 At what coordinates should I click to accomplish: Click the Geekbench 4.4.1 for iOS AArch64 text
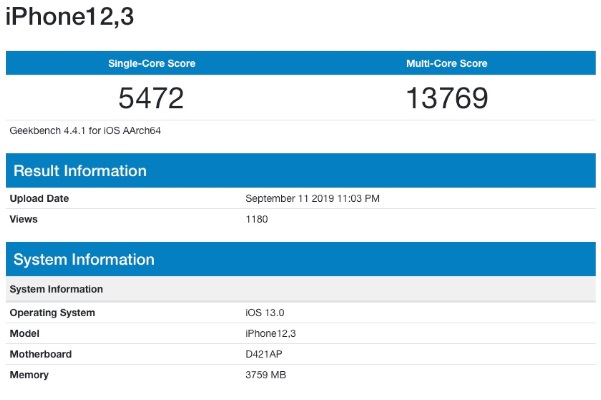(85, 131)
